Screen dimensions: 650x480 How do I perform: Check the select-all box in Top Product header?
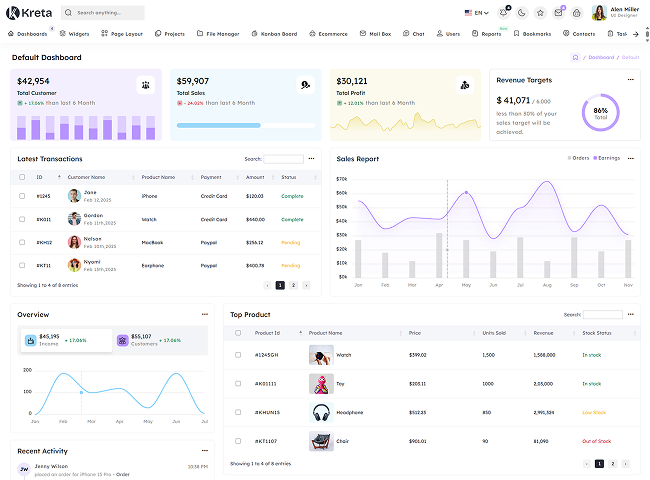[x=237, y=333]
